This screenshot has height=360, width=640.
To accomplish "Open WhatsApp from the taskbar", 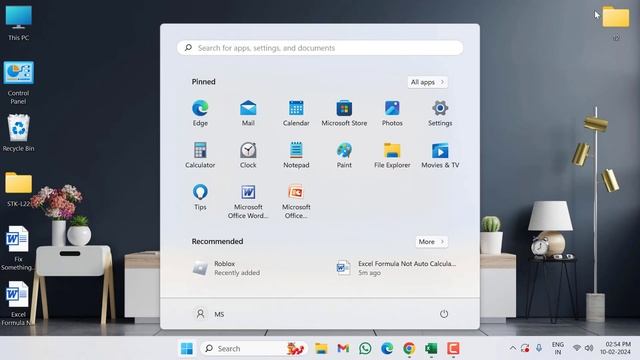I will [365, 349].
